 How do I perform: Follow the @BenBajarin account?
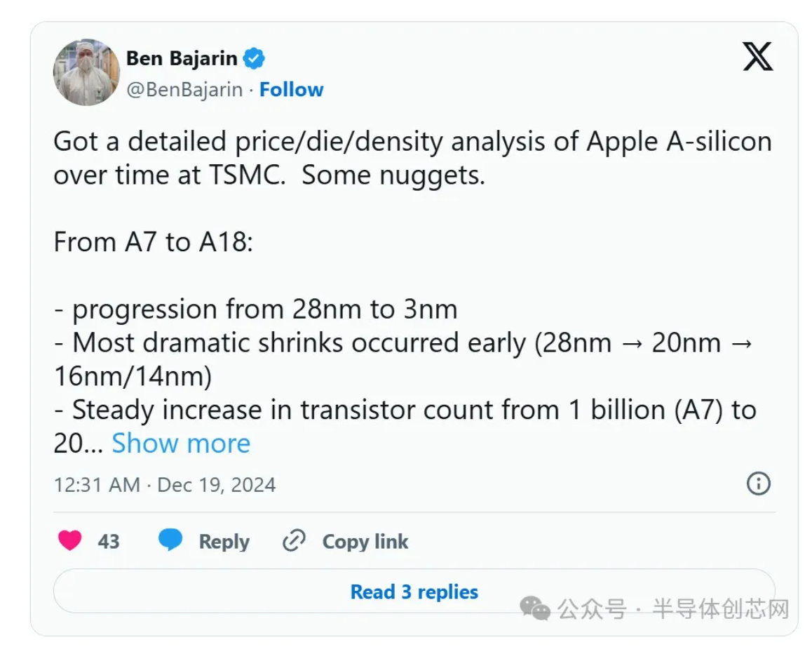[x=291, y=90]
